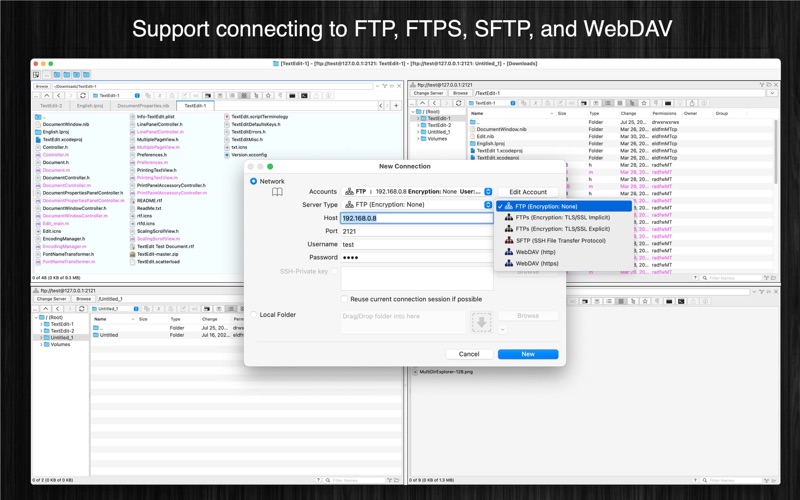
Task: Collapse Root node in bottom-left tree
Action: [35, 317]
